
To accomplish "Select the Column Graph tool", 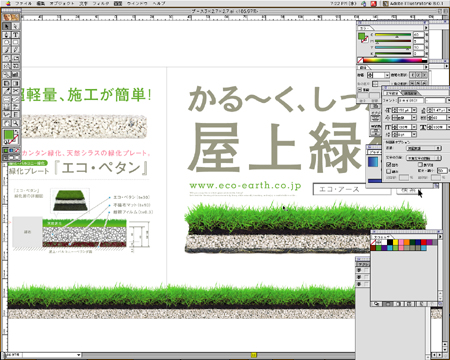I will (x=16, y=74).
